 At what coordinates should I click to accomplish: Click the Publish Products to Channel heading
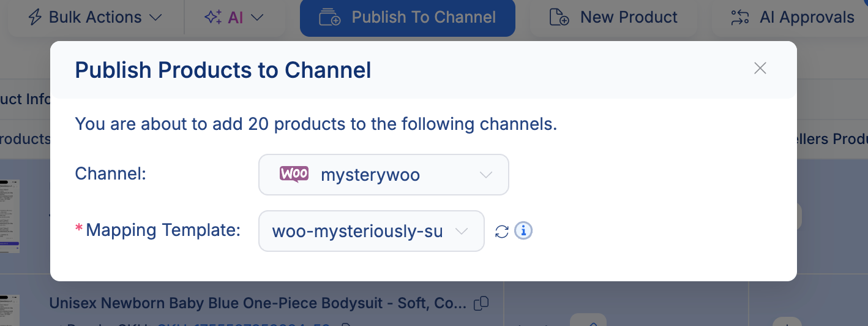point(223,70)
